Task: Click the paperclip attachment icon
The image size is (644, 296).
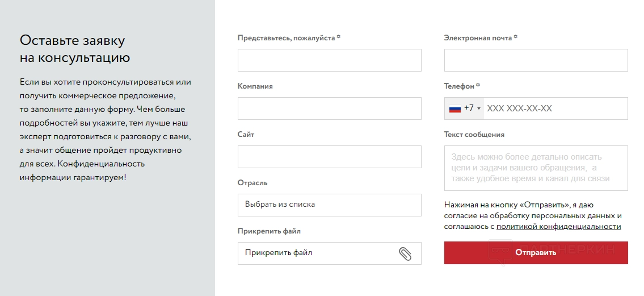Action: [405, 253]
